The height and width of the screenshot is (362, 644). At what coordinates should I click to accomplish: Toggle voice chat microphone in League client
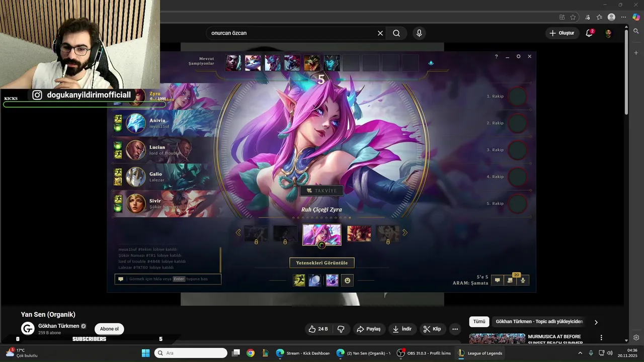[523, 280]
